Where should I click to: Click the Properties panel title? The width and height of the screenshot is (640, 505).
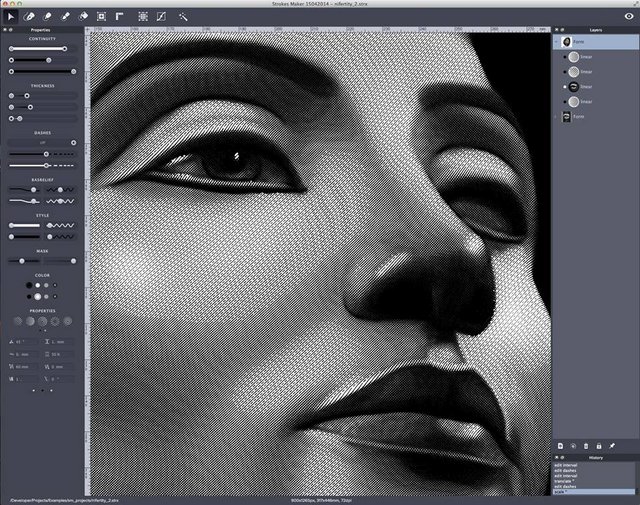click(40, 30)
